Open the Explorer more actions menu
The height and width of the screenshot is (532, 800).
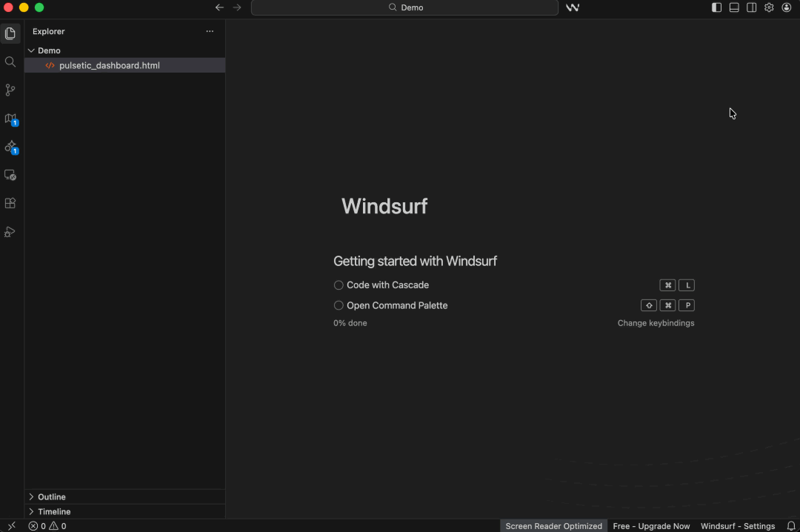pos(210,31)
